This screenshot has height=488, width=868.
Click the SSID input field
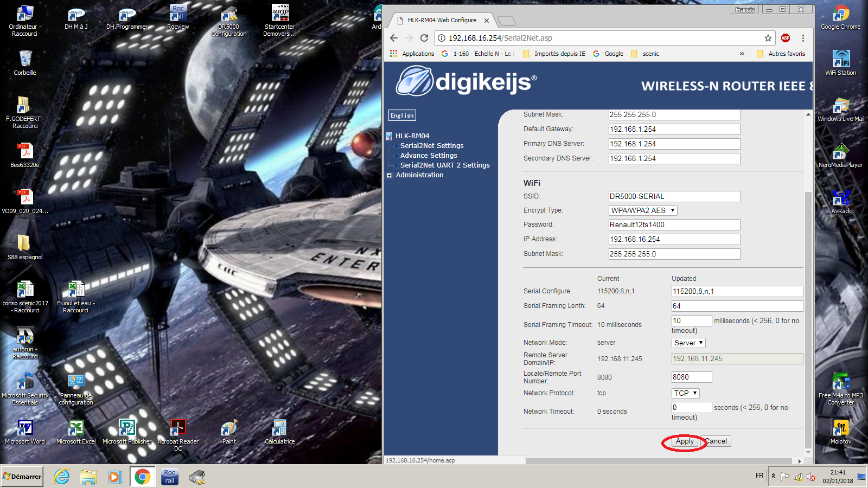[x=674, y=196]
